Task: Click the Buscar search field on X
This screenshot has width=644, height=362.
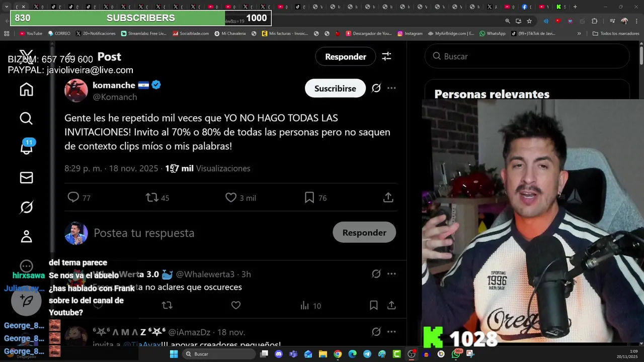Action: click(527, 56)
